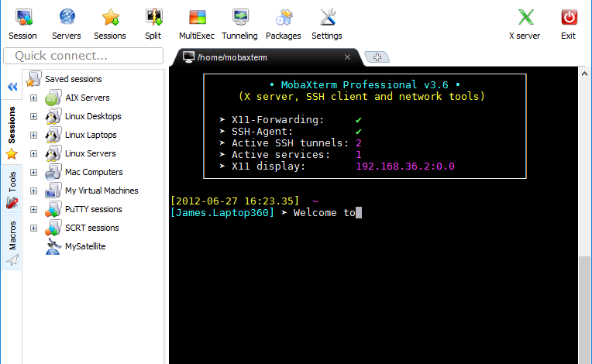The image size is (592, 364).
Task: Select the SCRT sessions label
Action: (x=92, y=228)
